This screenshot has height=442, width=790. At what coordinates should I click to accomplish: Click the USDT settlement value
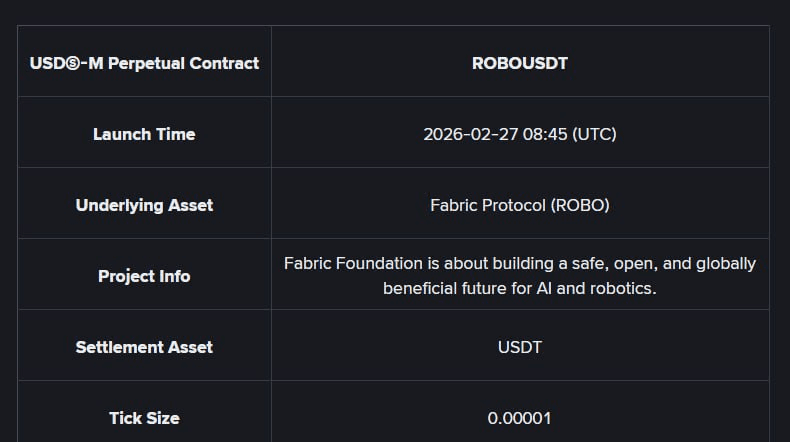point(519,347)
